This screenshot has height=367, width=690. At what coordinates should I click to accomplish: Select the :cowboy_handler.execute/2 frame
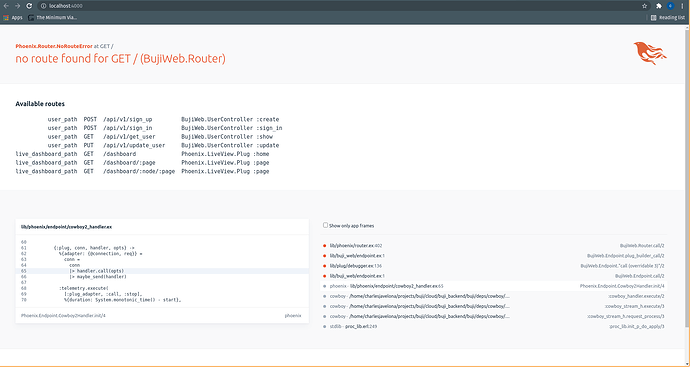pos(493,296)
